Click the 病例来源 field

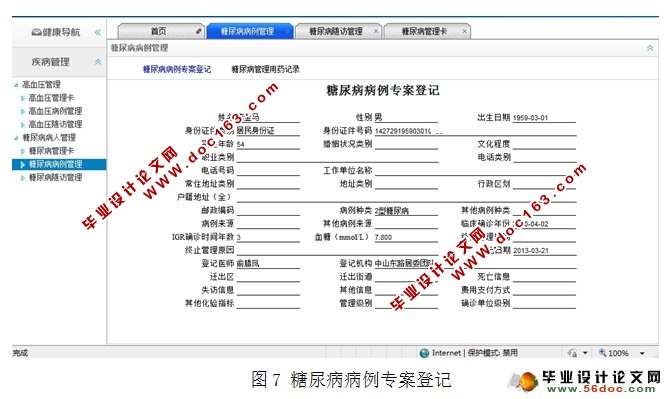coord(268,223)
